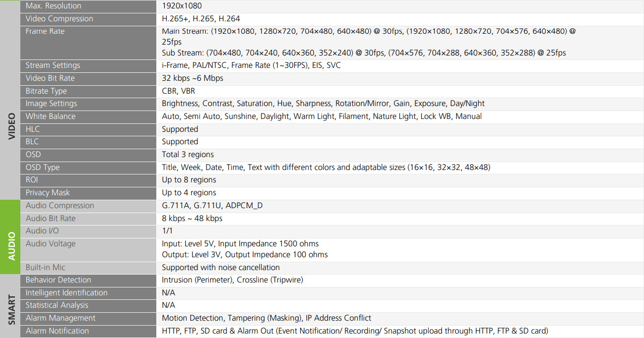Click the VIDEO section side label
Viewport: 644px width, 338px height.
[x=11, y=126]
